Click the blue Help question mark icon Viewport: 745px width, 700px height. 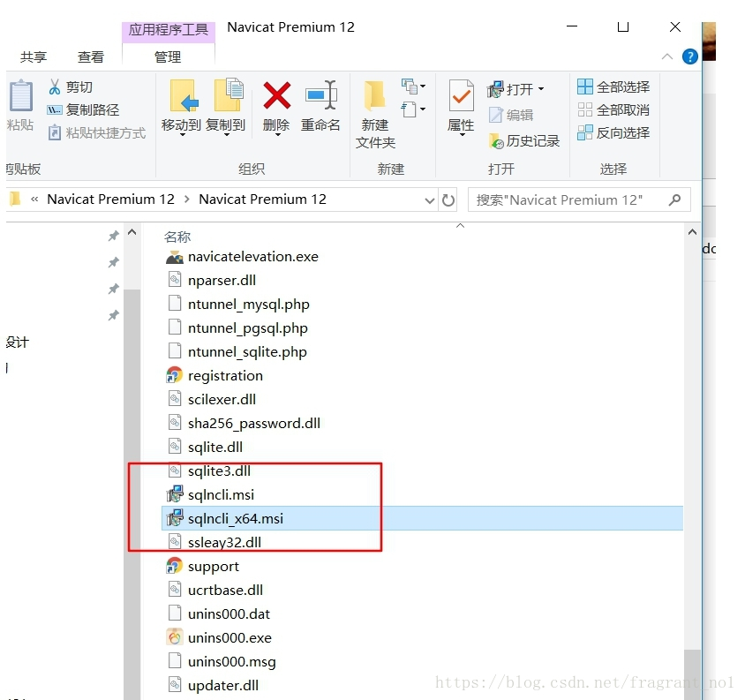coord(689,56)
